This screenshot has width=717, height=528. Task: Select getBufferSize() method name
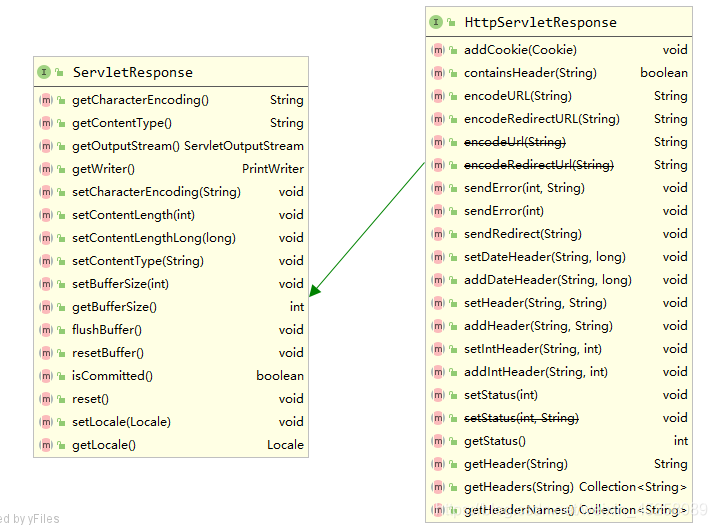114,307
